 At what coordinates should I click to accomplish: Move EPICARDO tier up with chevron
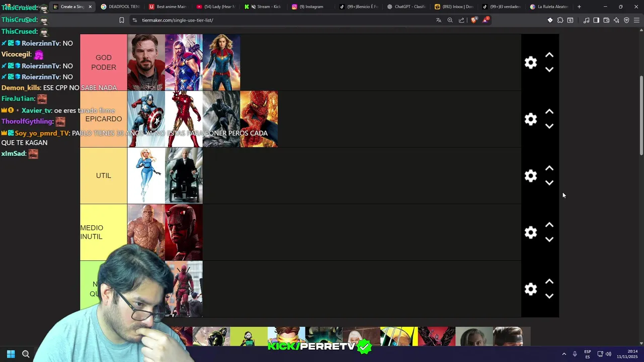coord(549,112)
